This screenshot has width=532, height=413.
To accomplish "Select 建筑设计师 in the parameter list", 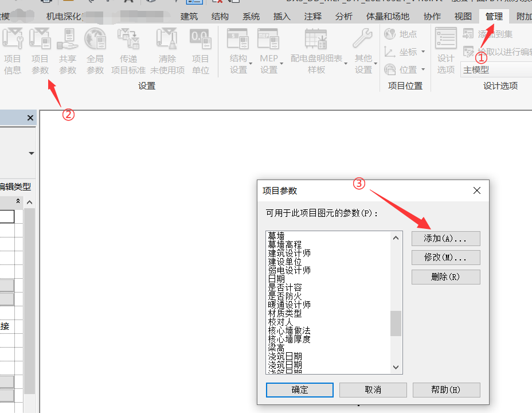I will (289, 253).
